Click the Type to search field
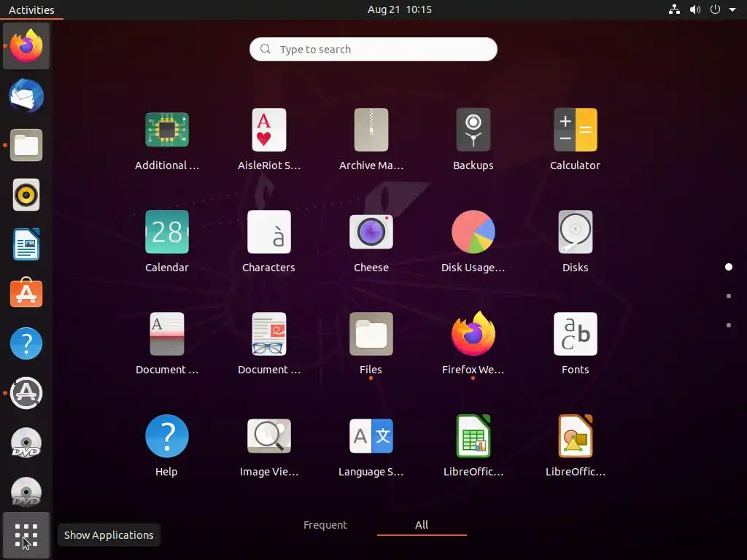Screen dimensions: 747x560 [373, 49]
